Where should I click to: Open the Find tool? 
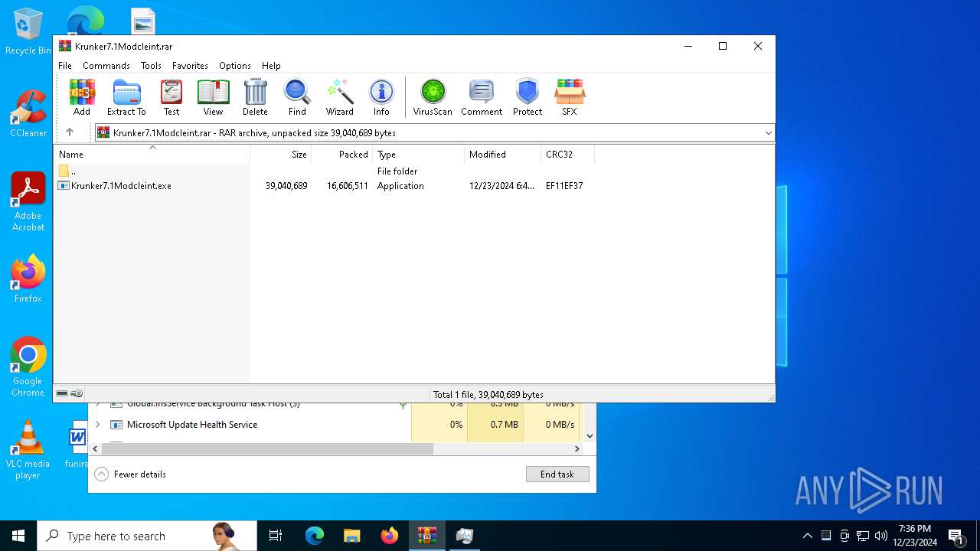click(297, 97)
